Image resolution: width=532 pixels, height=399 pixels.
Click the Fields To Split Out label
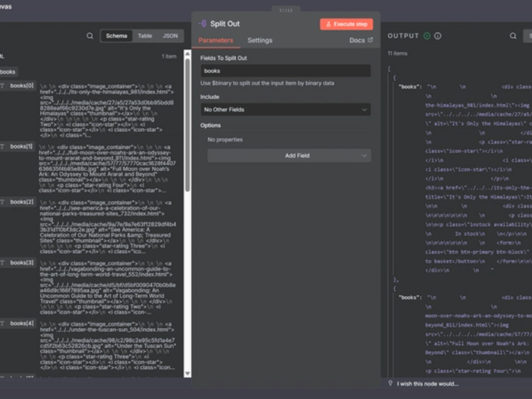click(x=223, y=58)
